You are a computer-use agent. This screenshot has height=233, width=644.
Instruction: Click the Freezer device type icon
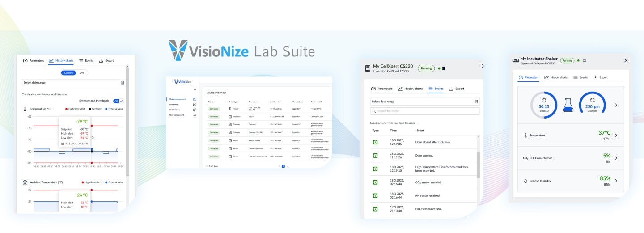click(x=230, y=109)
